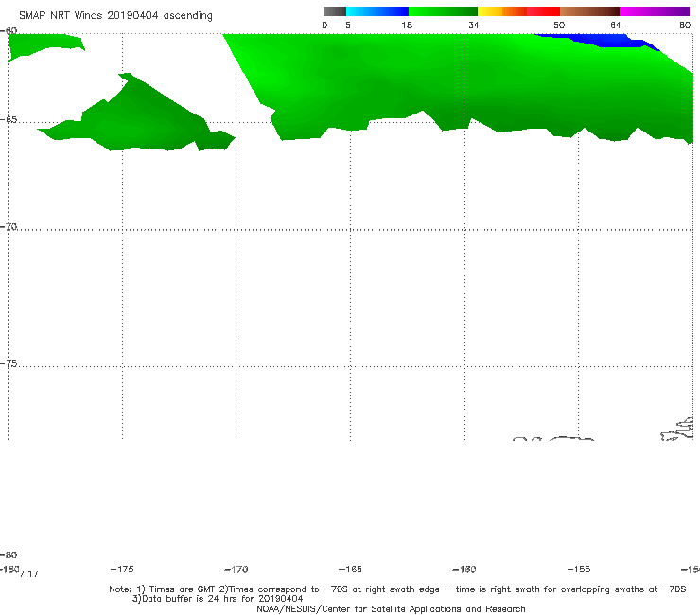Click the scale label 5
700x615 pixels.
coord(348,25)
